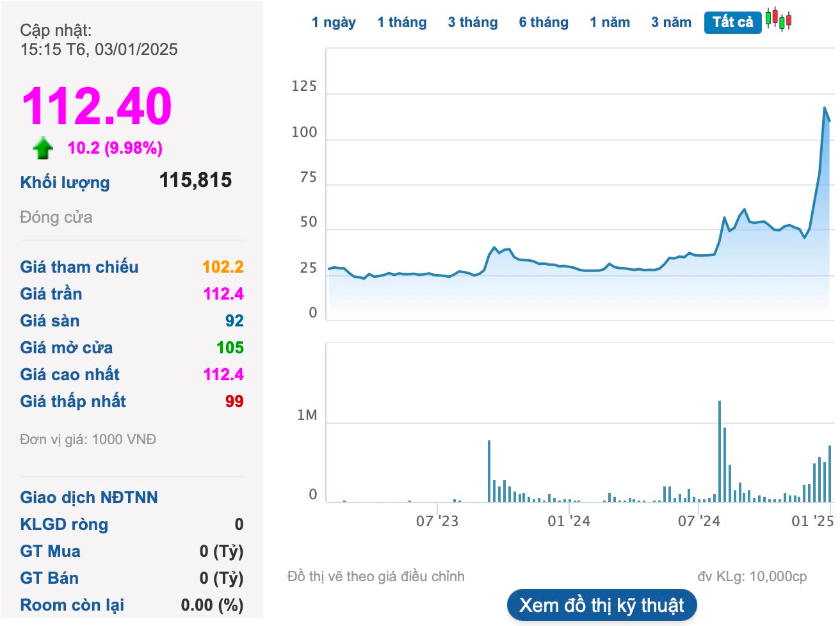Click the Room còn lại row
Viewport: 840px width, 626px height.
coord(132,605)
